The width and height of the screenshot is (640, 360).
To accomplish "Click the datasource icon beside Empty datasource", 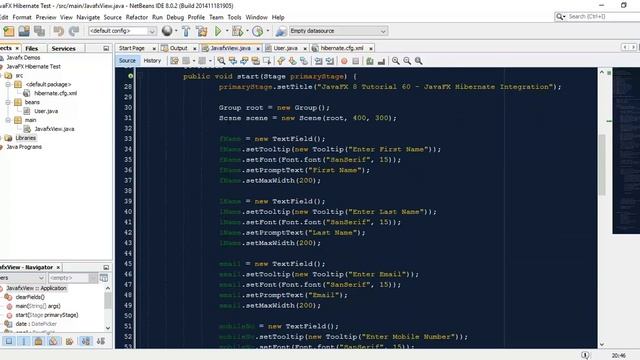I will (281, 31).
